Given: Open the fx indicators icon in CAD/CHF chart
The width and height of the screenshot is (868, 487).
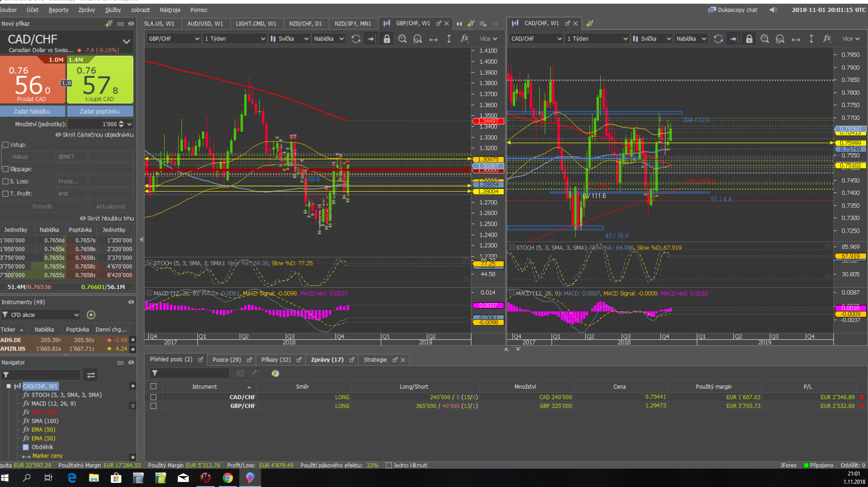Looking at the screenshot, I should click(827, 39).
